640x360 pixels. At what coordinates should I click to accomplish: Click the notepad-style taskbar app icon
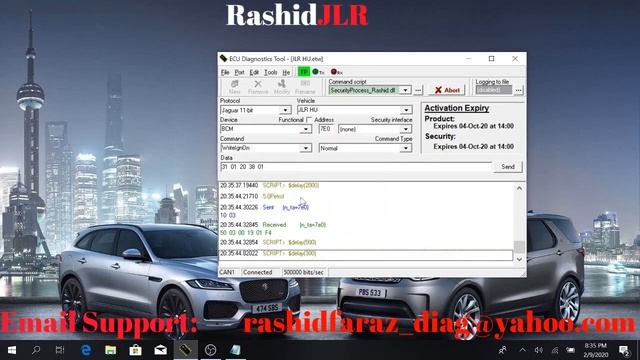click(x=235, y=350)
